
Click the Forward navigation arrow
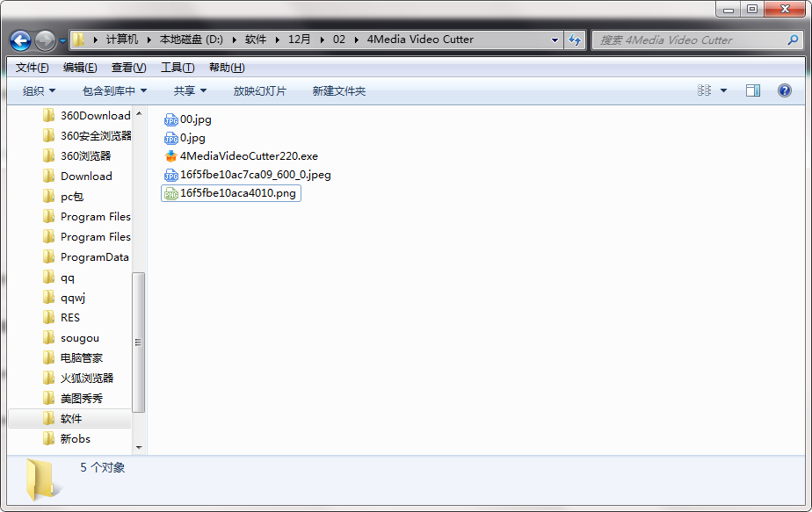[x=45, y=40]
